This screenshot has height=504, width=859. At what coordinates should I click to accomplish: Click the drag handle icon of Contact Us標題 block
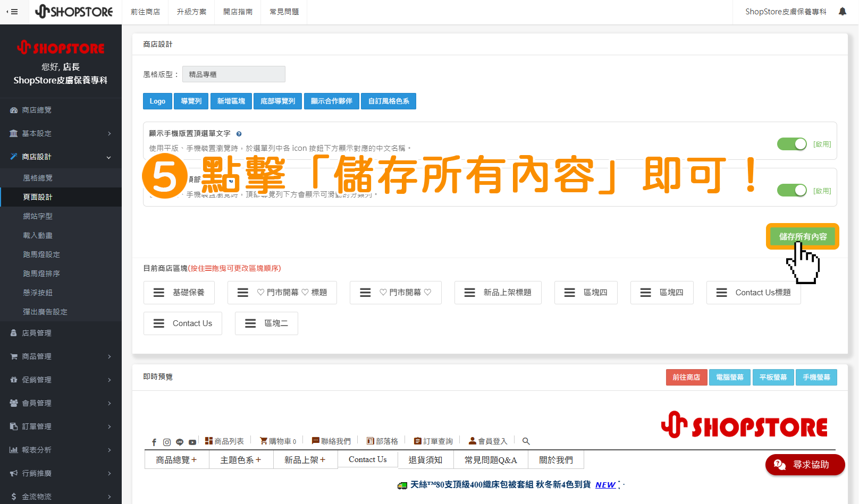tap(722, 293)
